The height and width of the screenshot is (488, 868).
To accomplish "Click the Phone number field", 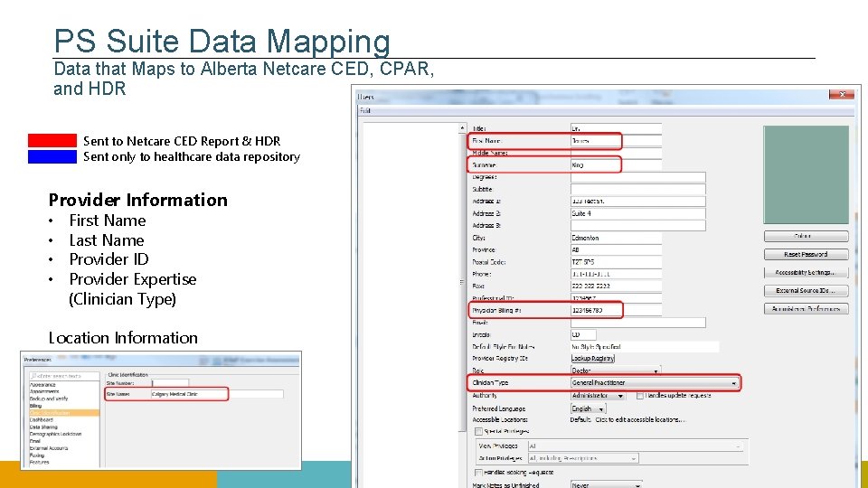I will click(616, 275).
